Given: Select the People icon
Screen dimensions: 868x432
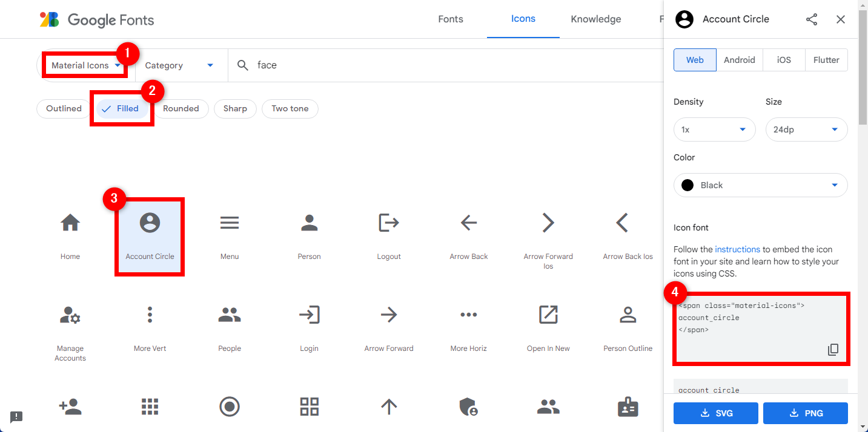Looking at the screenshot, I should [230, 315].
